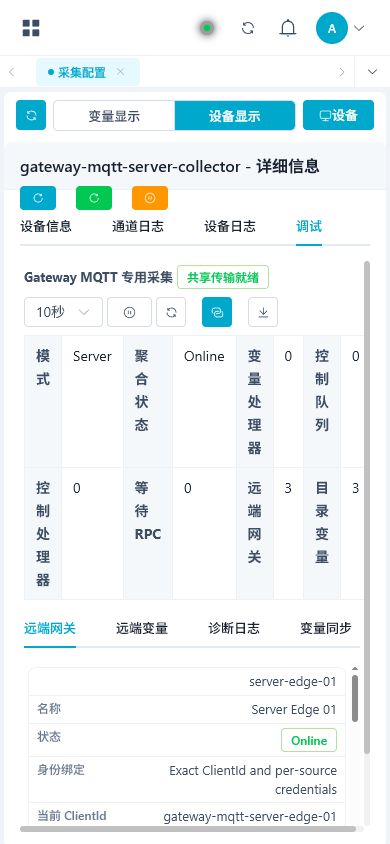Switch to 设备显示 view

click(x=235, y=115)
